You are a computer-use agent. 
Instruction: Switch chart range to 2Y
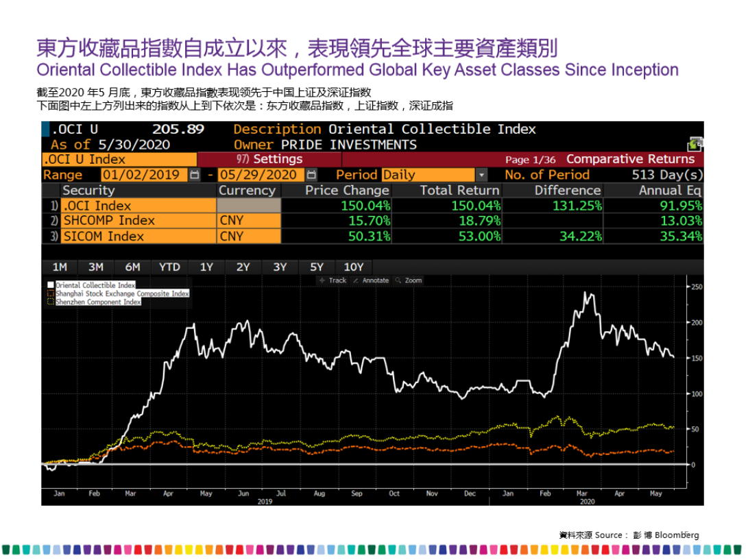[x=243, y=267]
